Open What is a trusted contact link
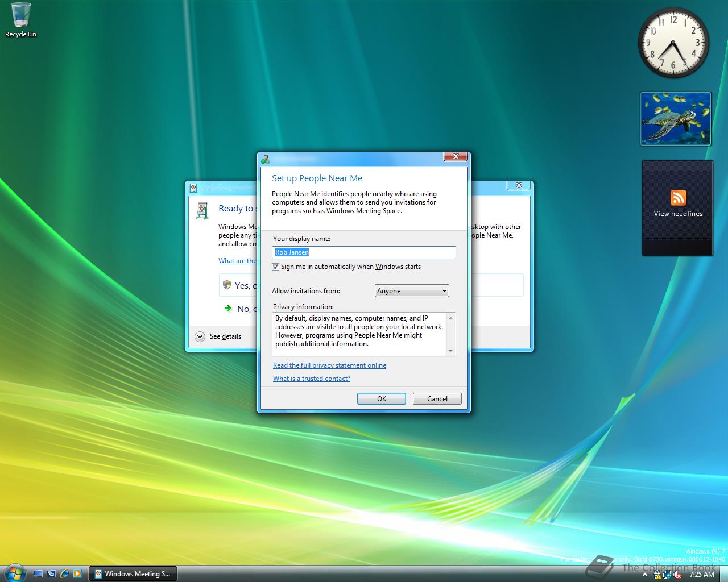This screenshot has width=728, height=582. coord(312,379)
